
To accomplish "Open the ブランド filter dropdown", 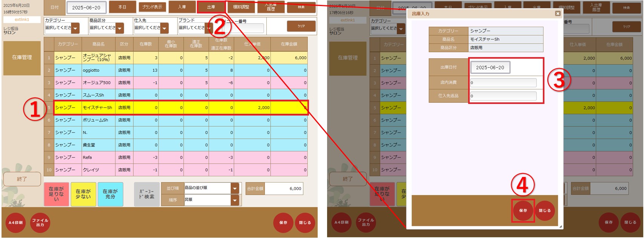I will click(195, 28).
